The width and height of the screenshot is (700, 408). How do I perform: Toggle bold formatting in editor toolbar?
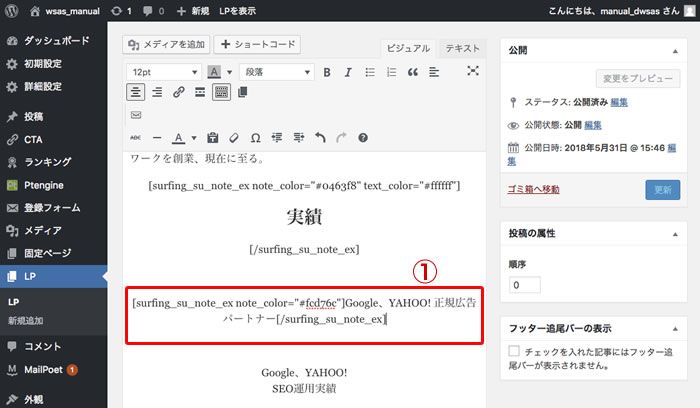coord(325,72)
